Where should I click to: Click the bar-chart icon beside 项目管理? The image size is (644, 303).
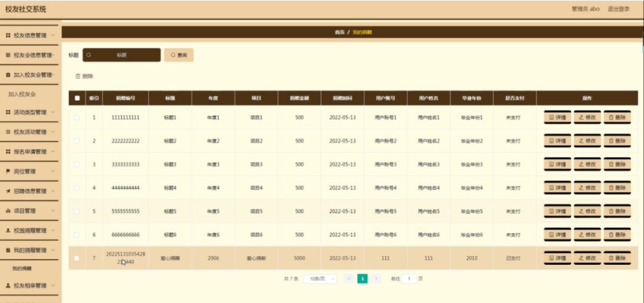pyautogui.click(x=8, y=211)
